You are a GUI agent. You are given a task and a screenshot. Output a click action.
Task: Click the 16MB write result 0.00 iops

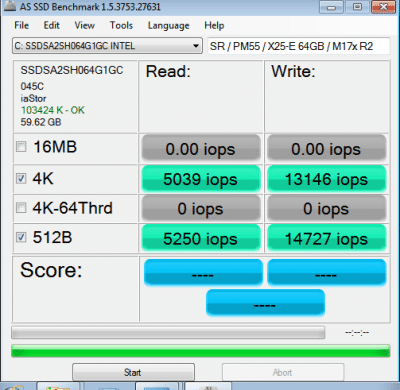pyautogui.click(x=326, y=148)
